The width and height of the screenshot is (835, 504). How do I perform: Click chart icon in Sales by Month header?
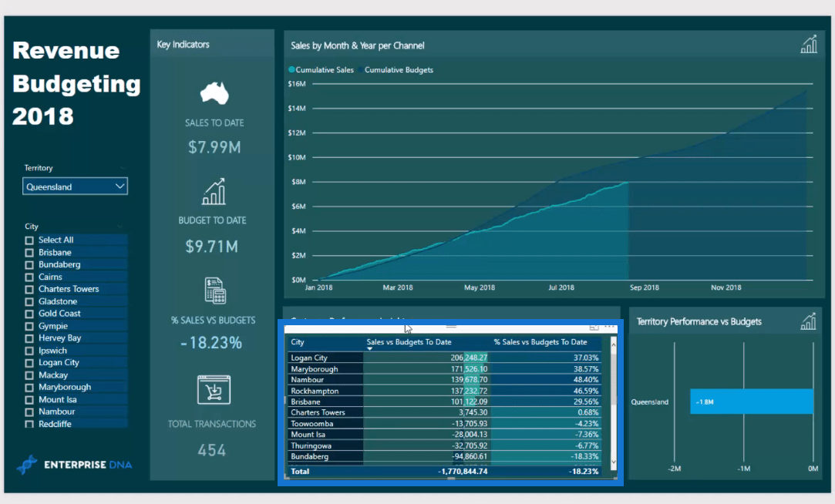[809, 44]
